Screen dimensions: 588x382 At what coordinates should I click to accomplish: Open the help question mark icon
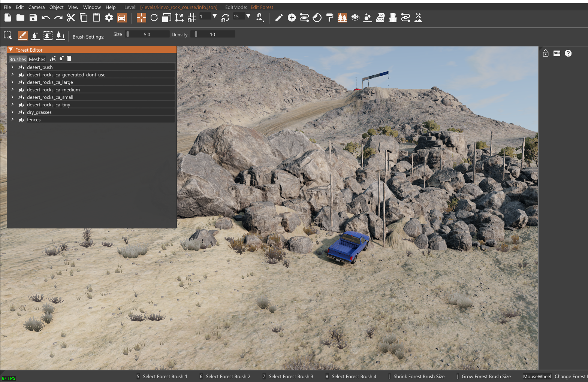coord(568,53)
